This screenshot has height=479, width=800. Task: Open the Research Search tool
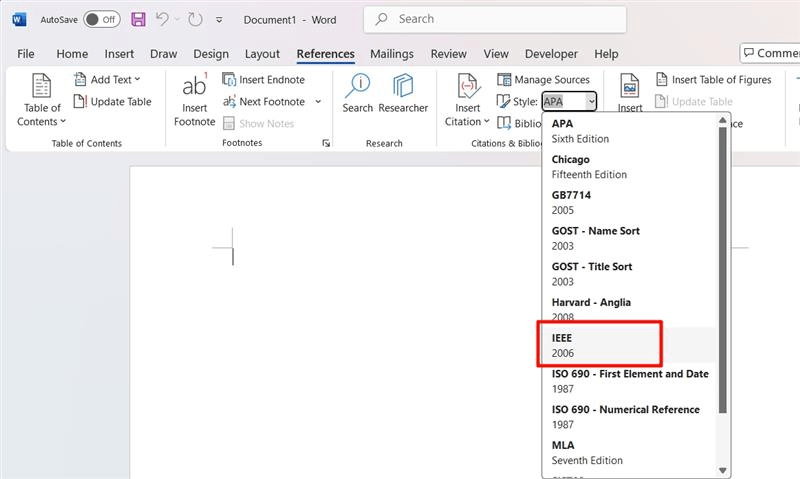click(358, 93)
